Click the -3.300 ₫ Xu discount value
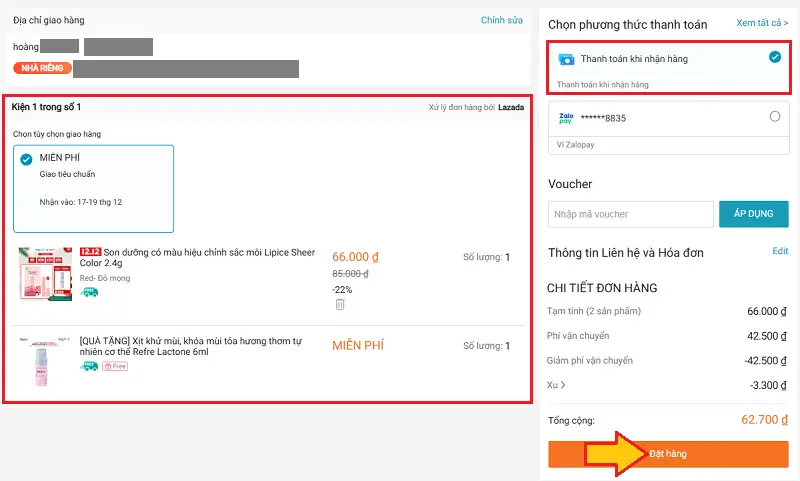This screenshot has height=481, width=800. pyautogui.click(x=768, y=385)
